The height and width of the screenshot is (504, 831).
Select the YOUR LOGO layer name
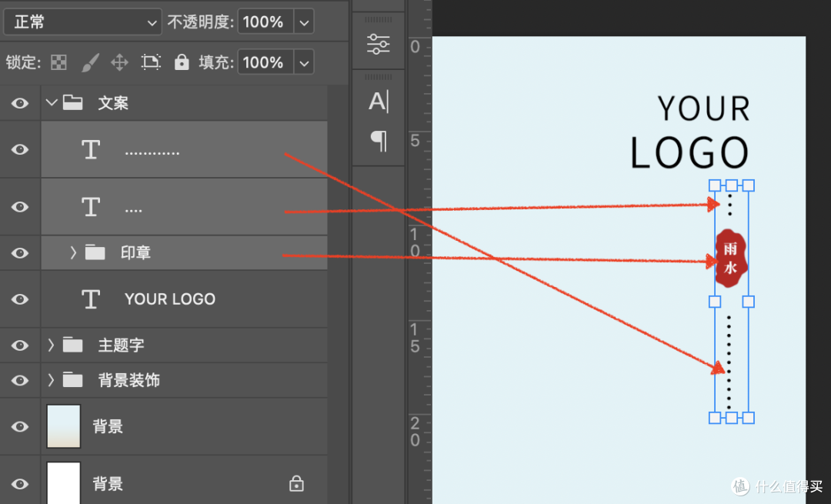point(170,299)
